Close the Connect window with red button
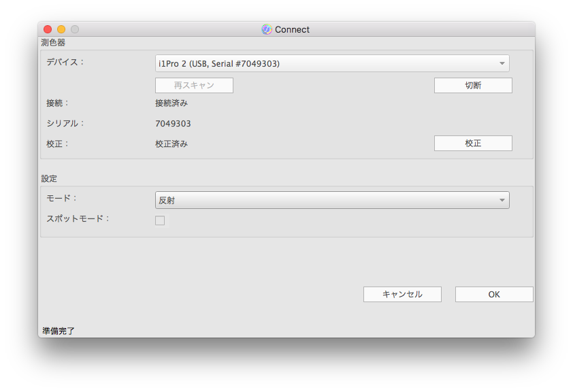 point(48,29)
